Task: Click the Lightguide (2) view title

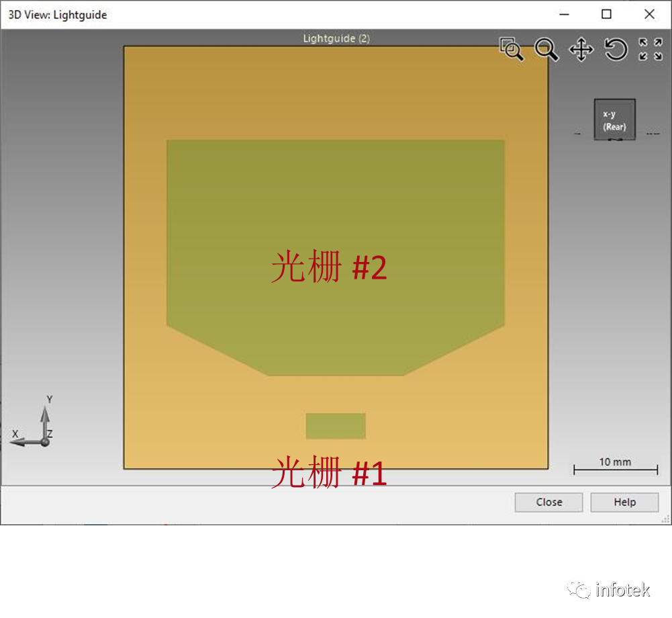Action: pyautogui.click(x=336, y=38)
